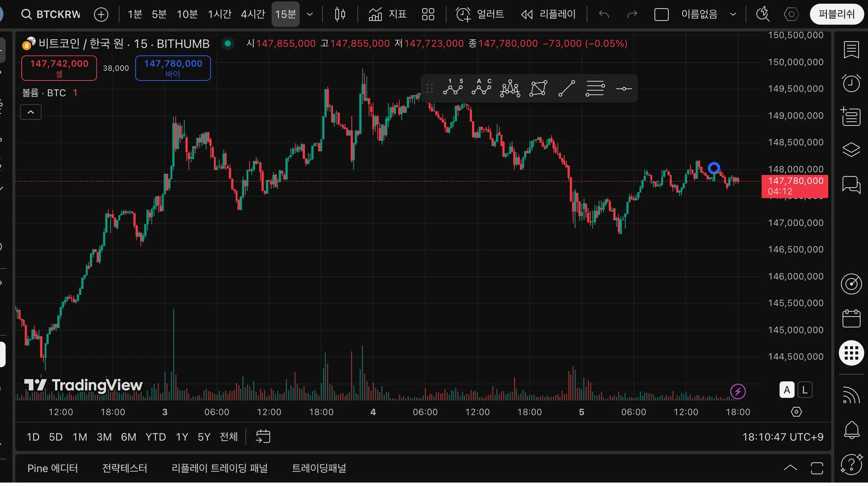Toggle log scale L button
868x487 pixels.
(x=805, y=390)
